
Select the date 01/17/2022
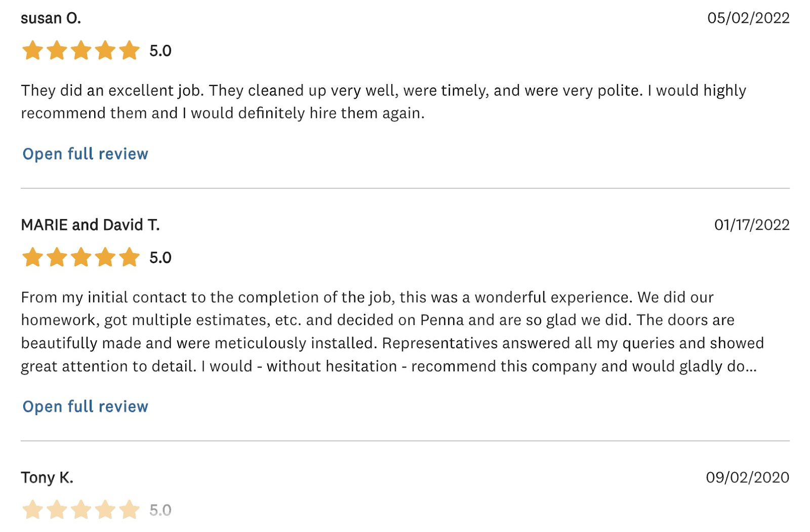coord(751,225)
